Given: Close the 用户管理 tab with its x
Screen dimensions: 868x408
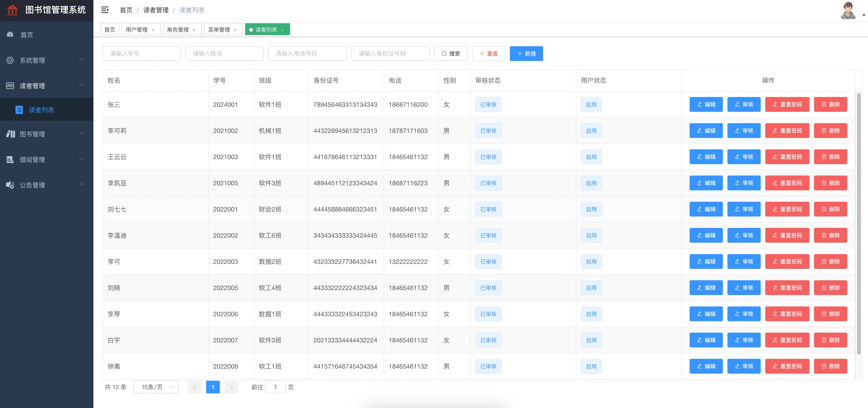Looking at the screenshot, I should click(x=153, y=30).
